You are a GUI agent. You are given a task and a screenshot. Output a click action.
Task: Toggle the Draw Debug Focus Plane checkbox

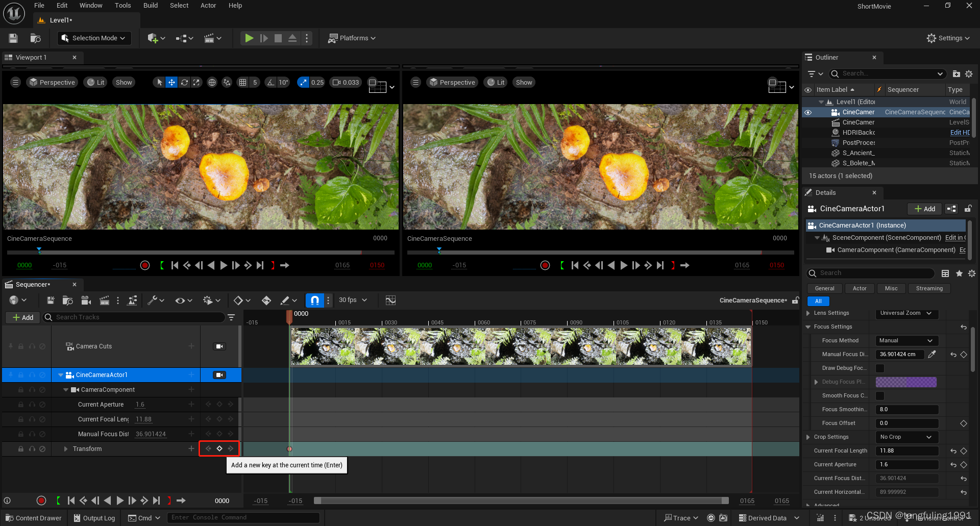(x=880, y=368)
